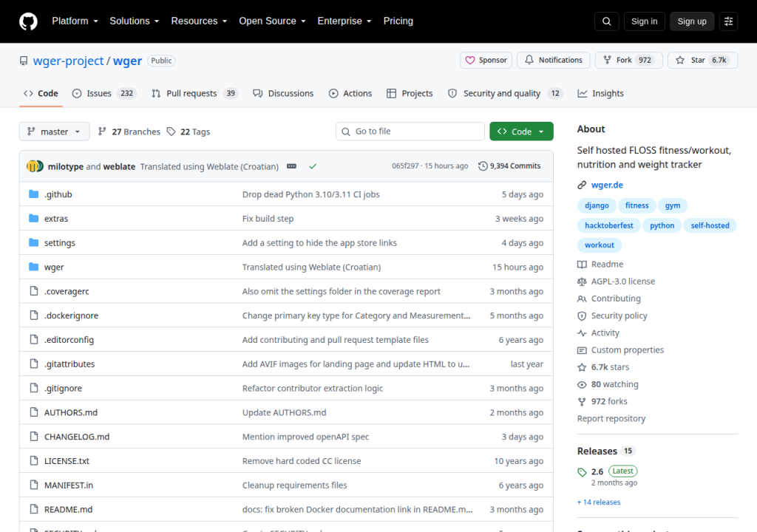757x532 pixels.
Task: Open the Security and quality tab
Action: tap(506, 93)
